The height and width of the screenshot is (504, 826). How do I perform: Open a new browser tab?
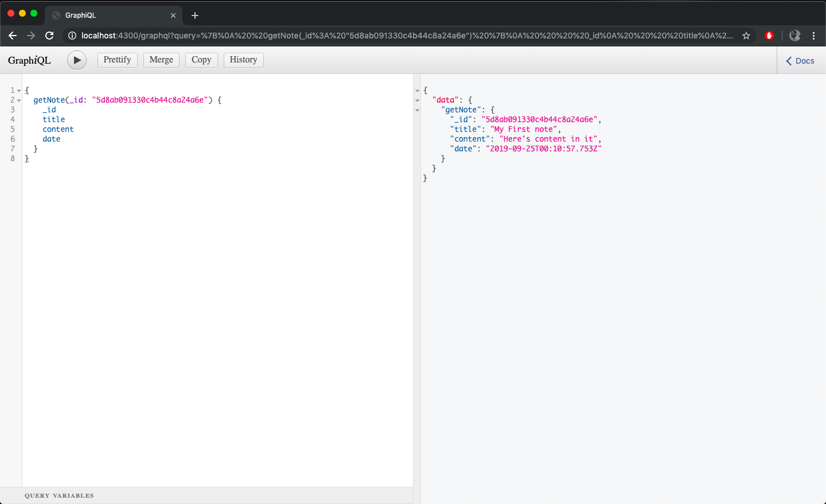point(195,15)
